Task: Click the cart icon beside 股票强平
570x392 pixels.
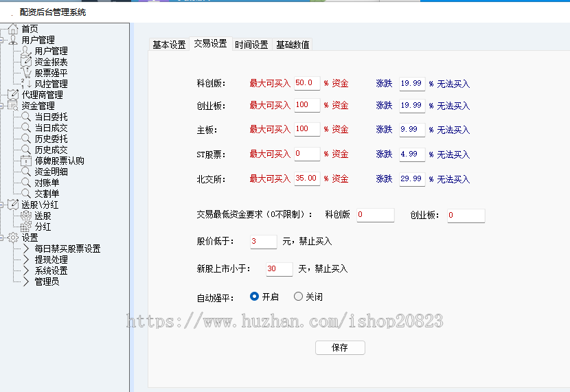Action: point(26,73)
